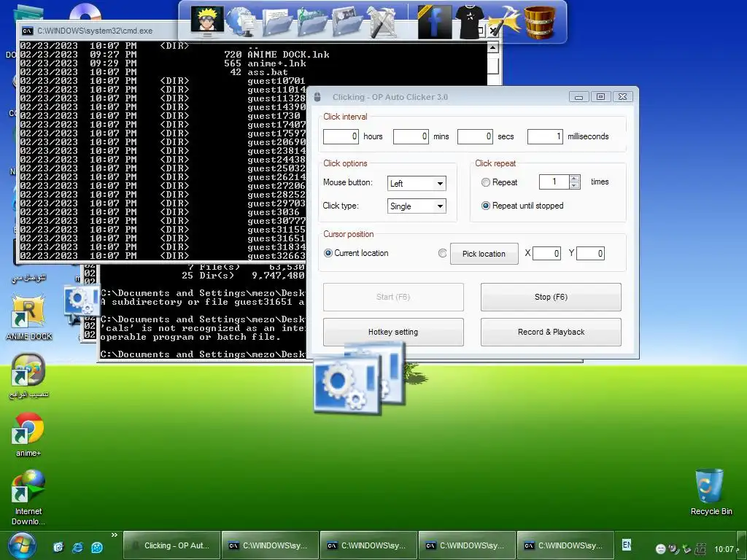Open the wrench and hammer tools dock icon
Viewport: 747px width, 560px height.
click(382, 22)
